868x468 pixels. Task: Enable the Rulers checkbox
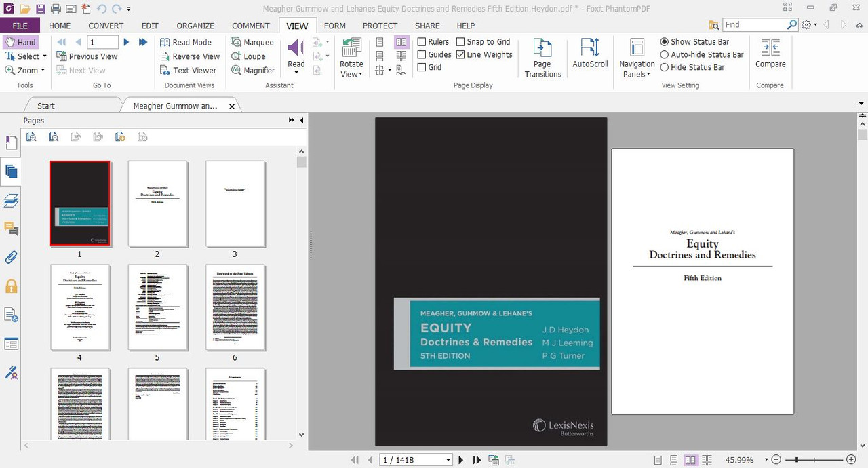click(x=422, y=42)
